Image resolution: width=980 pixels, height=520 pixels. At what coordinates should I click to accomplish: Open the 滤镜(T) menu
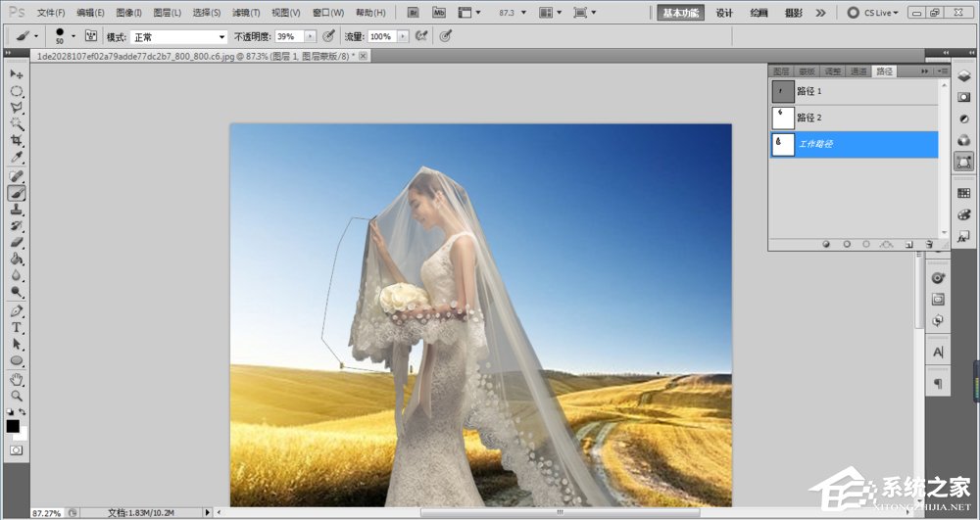coord(245,13)
